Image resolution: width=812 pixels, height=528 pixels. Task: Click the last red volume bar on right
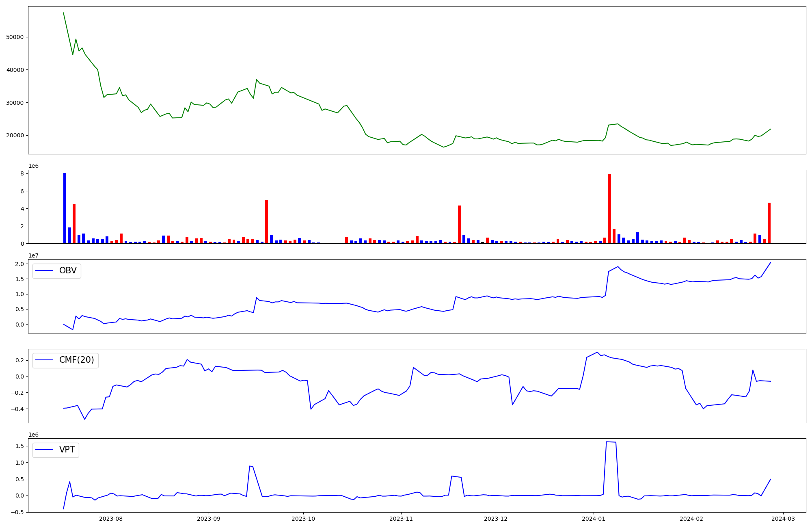point(769,223)
